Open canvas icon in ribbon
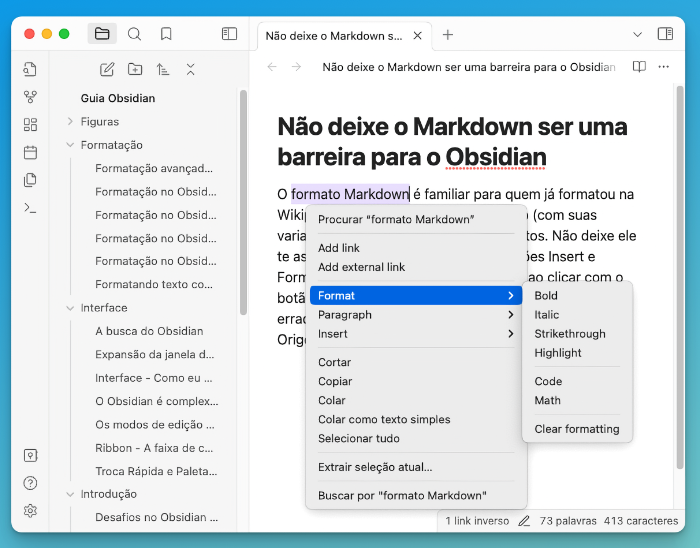This screenshot has width=700, height=548. pos(30,125)
